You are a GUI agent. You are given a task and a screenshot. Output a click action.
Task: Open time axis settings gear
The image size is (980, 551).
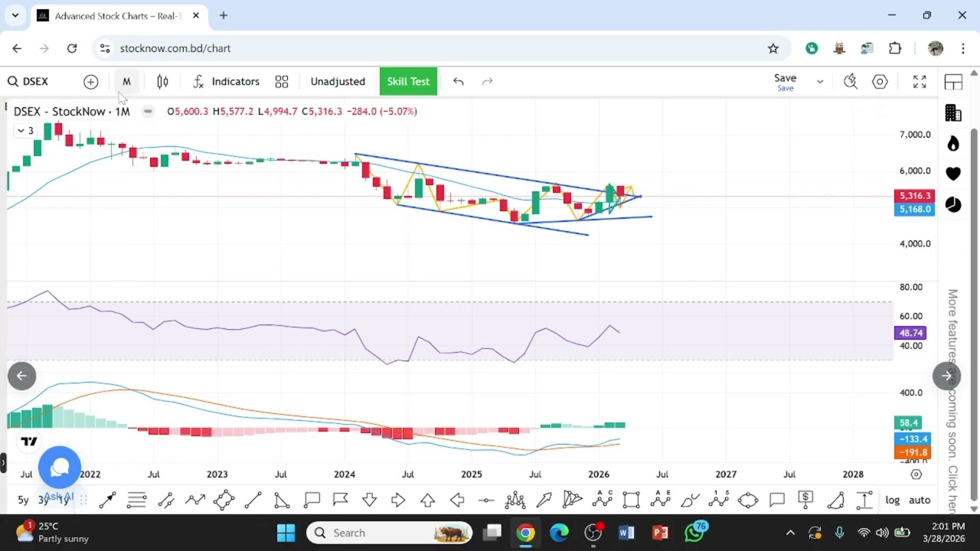pyautogui.click(x=916, y=474)
